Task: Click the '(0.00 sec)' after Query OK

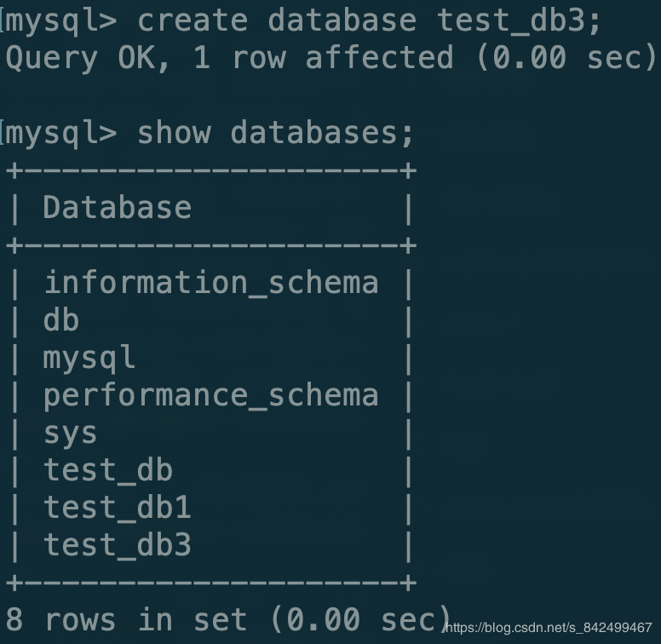Action: pos(566,58)
